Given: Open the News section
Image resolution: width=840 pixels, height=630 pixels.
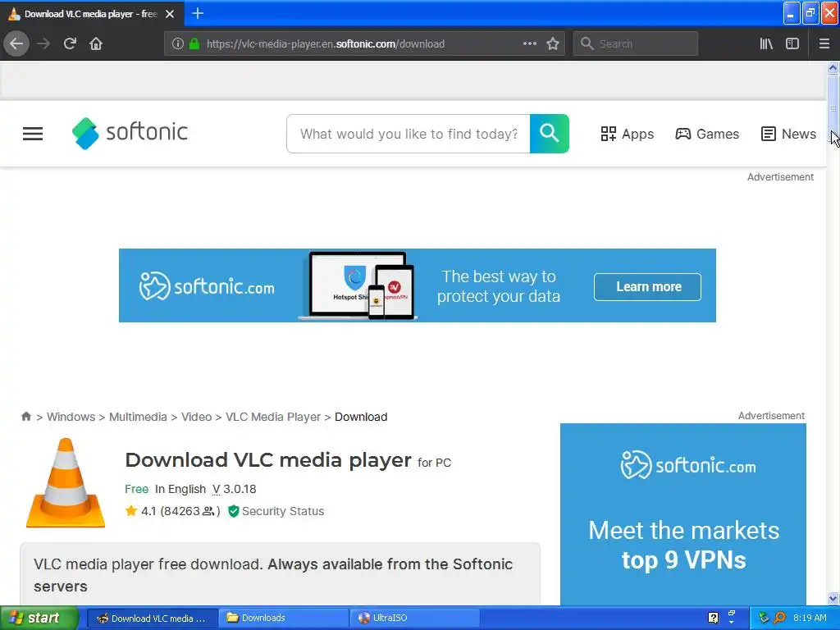Looking at the screenshot, I should tap(788, 134).
